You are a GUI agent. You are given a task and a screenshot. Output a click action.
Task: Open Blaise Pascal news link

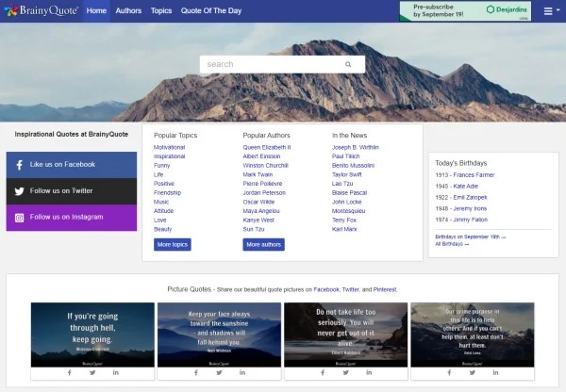point(349,192)
